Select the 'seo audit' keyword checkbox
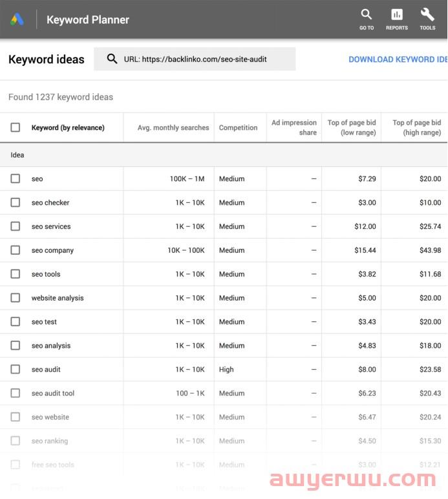The height and width of the screenshot is (499, 448). click(16, 369)
